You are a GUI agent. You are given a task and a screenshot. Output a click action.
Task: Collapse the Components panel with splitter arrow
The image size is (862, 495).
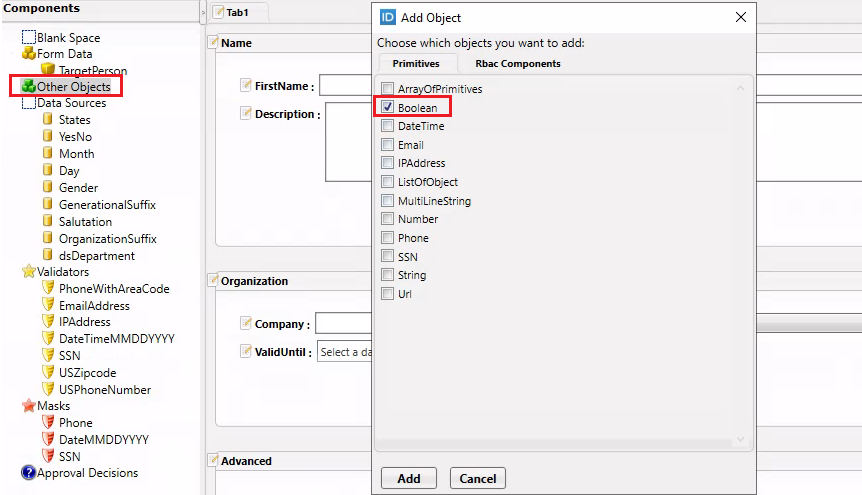(x=203, y=12)
